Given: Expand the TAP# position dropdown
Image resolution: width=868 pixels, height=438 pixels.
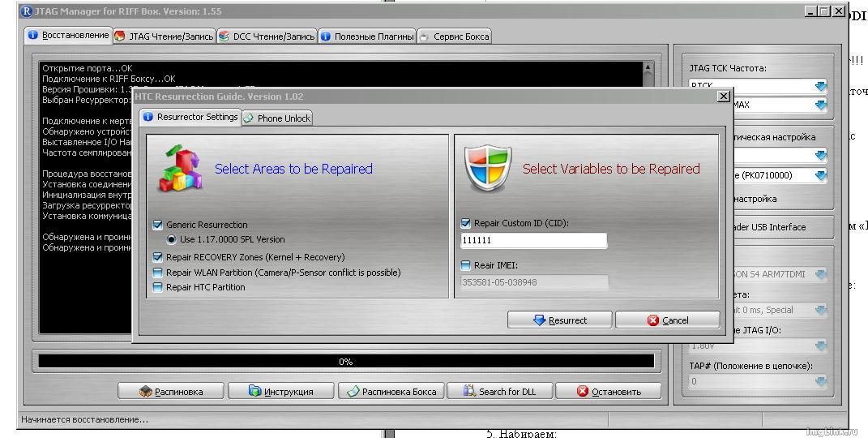Looking at the screenshot, I should [820, 381].
